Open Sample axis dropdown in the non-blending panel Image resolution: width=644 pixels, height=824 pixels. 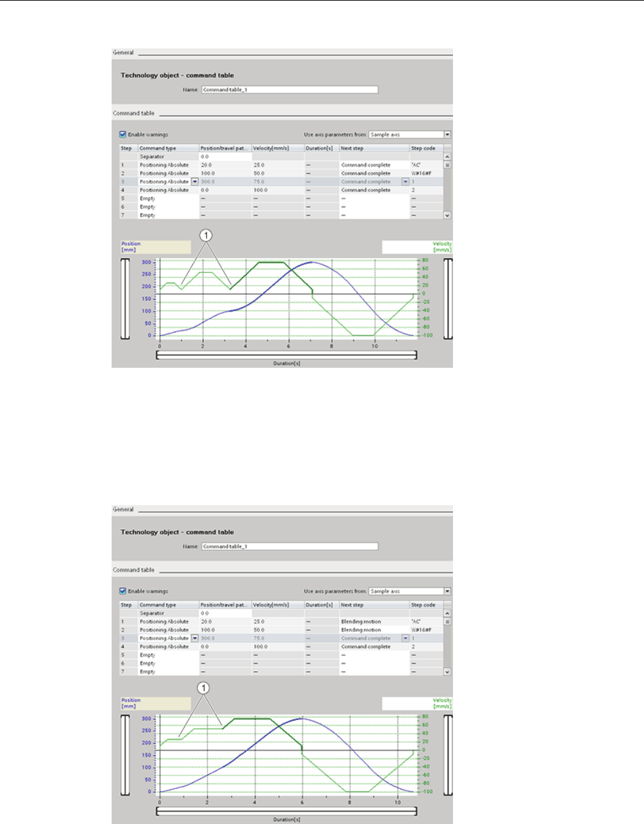447,134
